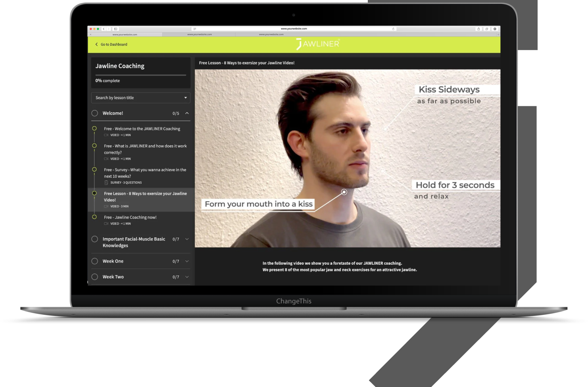Click the back chevron beside Go to Dashboard

tap(96, 44)
